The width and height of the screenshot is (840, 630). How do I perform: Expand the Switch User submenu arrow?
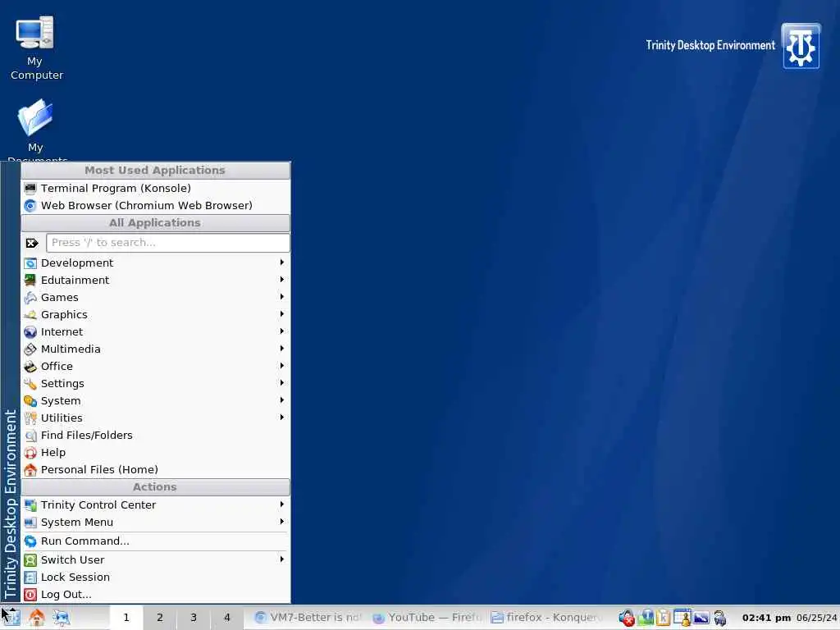282,559
